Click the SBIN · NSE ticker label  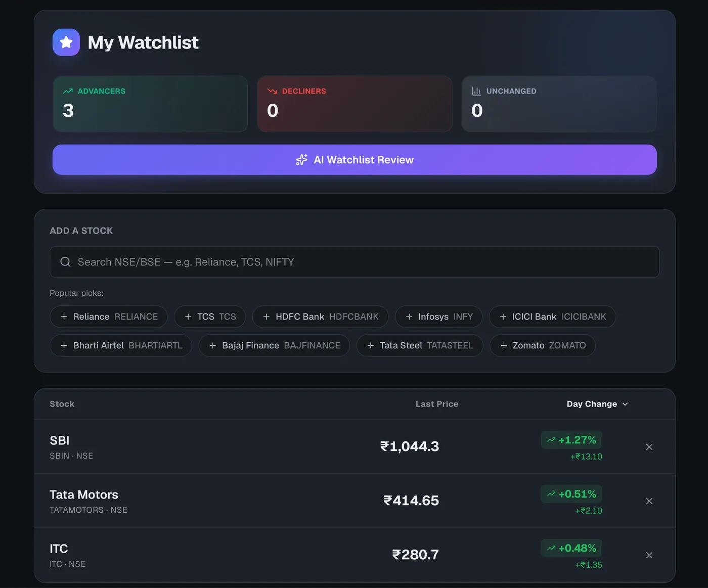coord(71,456)
